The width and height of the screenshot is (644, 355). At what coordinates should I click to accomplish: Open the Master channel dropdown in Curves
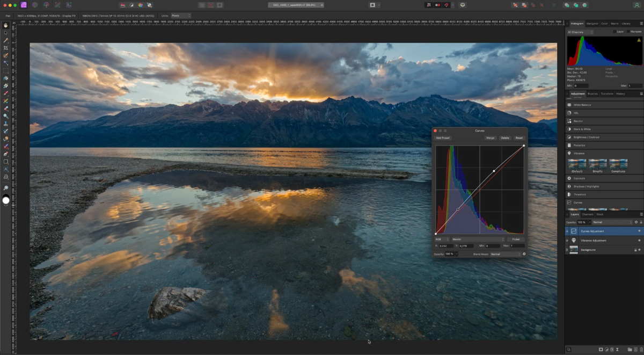pyautogui.click(x=478, y=239)
